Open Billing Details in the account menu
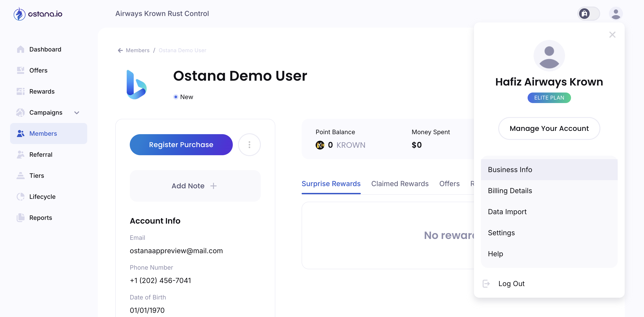Screen dimensions: 644x317 click(549, 191)
